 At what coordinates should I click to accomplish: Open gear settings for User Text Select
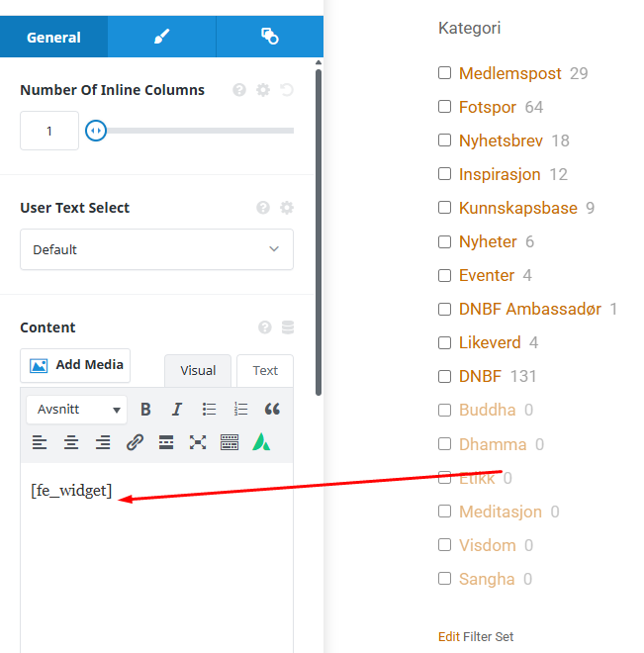pos(287,208)
